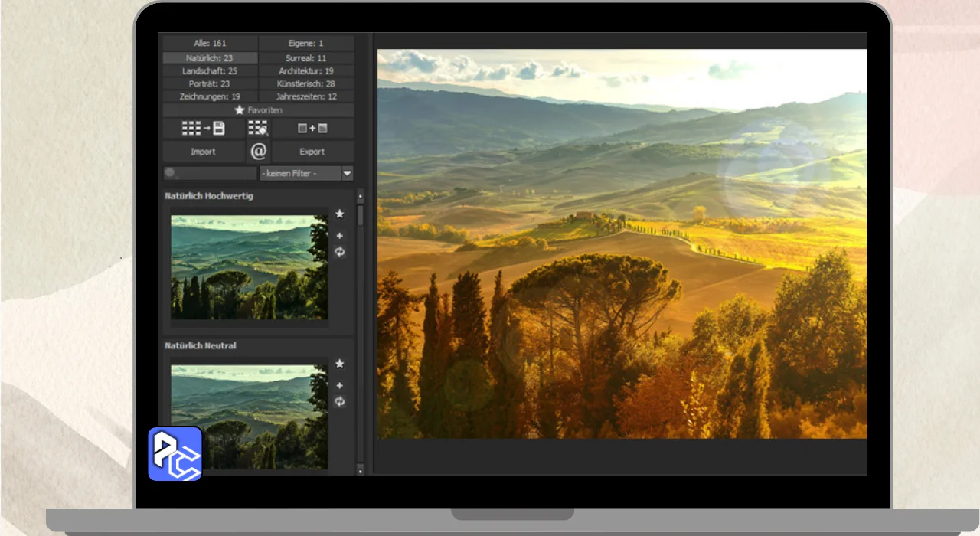Click the preset grid edit icon

[x=258, y=129]
